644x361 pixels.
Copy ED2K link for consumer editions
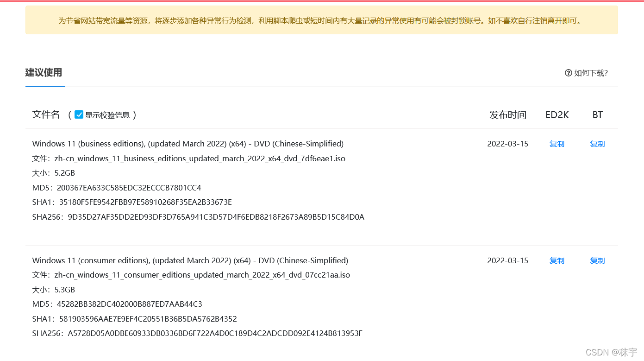[557, 260]
